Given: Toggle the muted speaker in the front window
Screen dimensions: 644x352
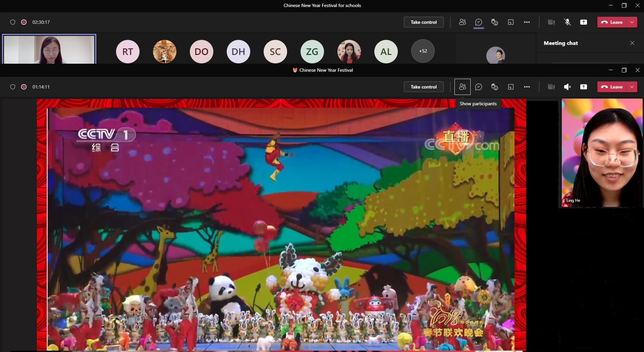Looking at the screenshot, I should pyautogui.click(x=568, y=87).
